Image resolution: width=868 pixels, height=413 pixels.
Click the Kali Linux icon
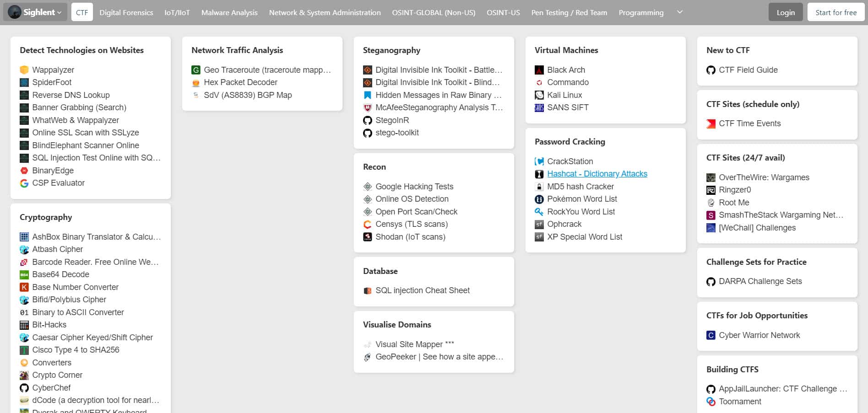539,95
